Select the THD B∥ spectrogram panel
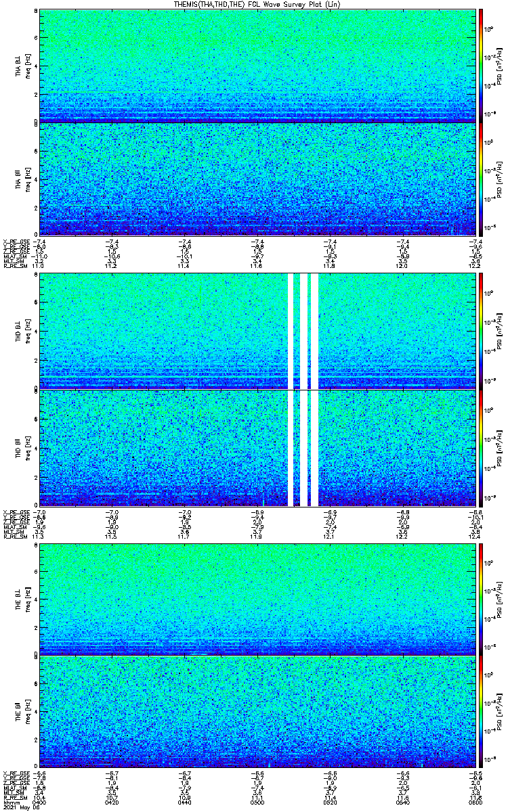The height and width of the screenshot is (812, 508). (257, 447)
